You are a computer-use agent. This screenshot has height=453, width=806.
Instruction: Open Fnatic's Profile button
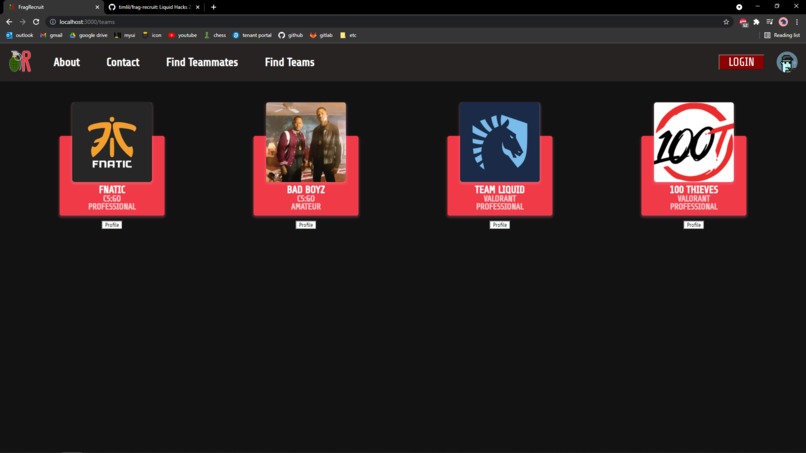112,225
